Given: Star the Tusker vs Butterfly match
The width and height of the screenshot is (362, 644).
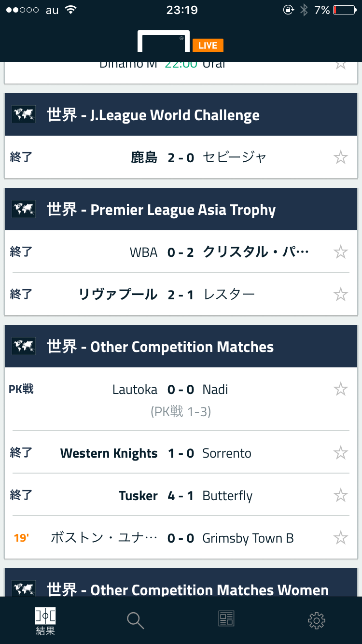Looking at the screenshot, I should (x=341, y=495).
